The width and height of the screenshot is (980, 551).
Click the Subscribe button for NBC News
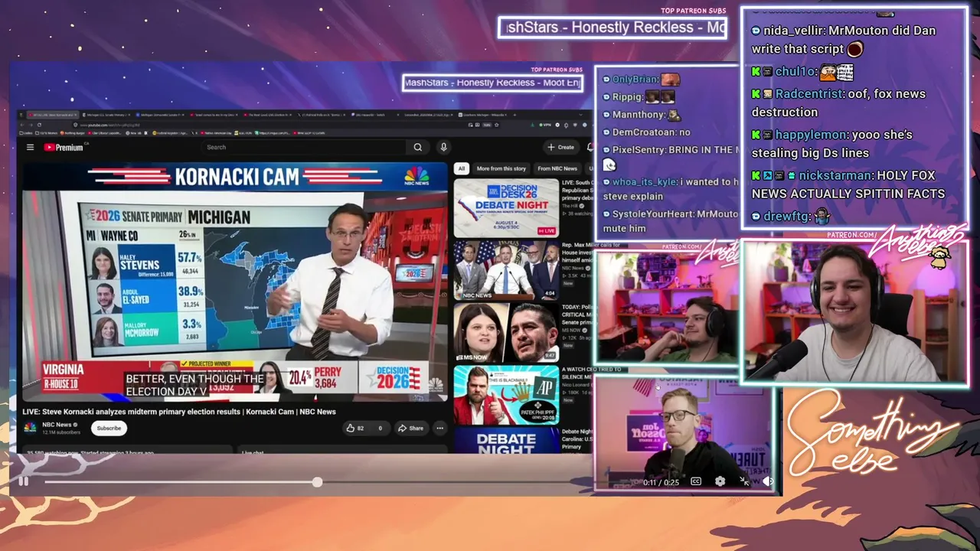coord(109,428)
